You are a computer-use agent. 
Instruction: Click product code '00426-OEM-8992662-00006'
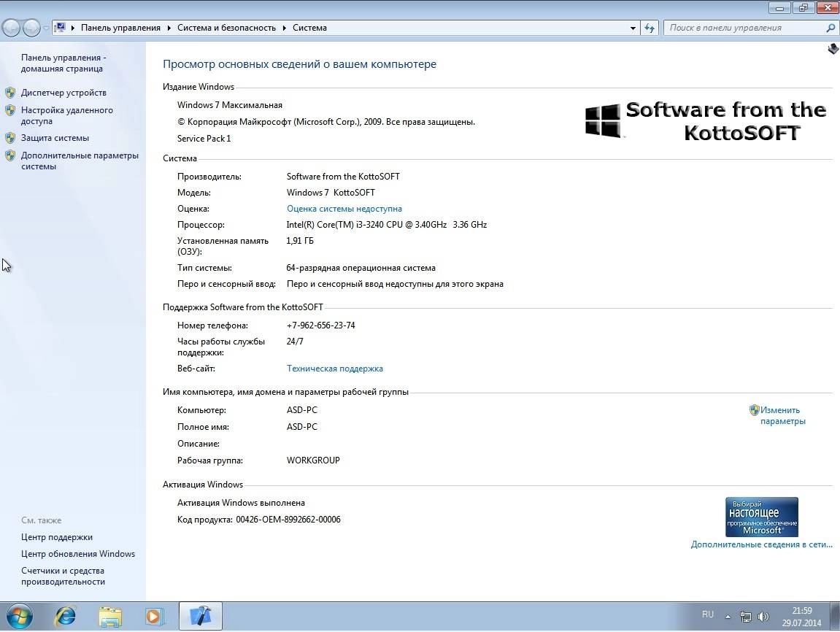click(288, 520)
